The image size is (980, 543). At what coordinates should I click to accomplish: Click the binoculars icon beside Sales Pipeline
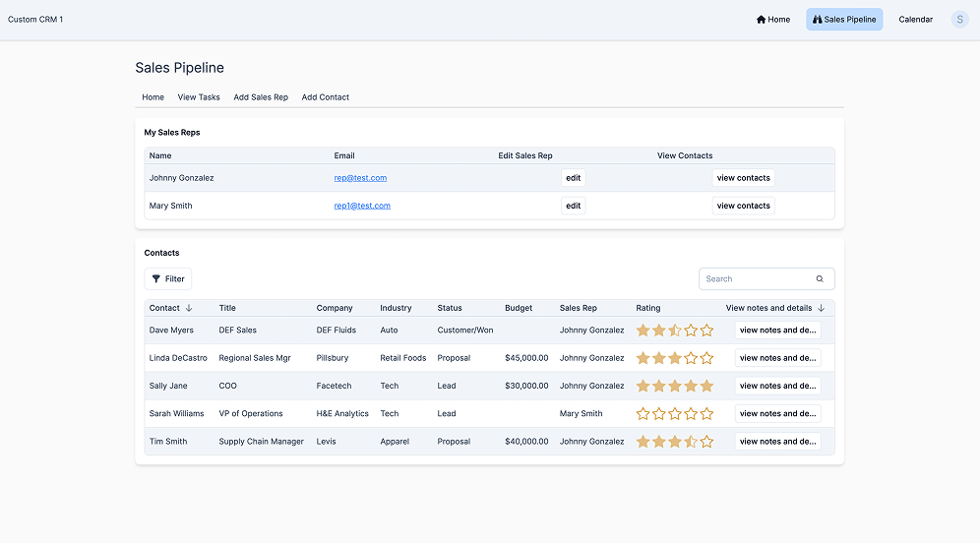[817, 20]
